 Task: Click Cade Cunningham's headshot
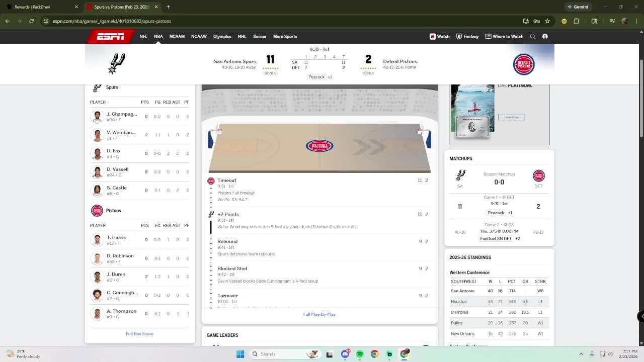(x=97, y=296)
